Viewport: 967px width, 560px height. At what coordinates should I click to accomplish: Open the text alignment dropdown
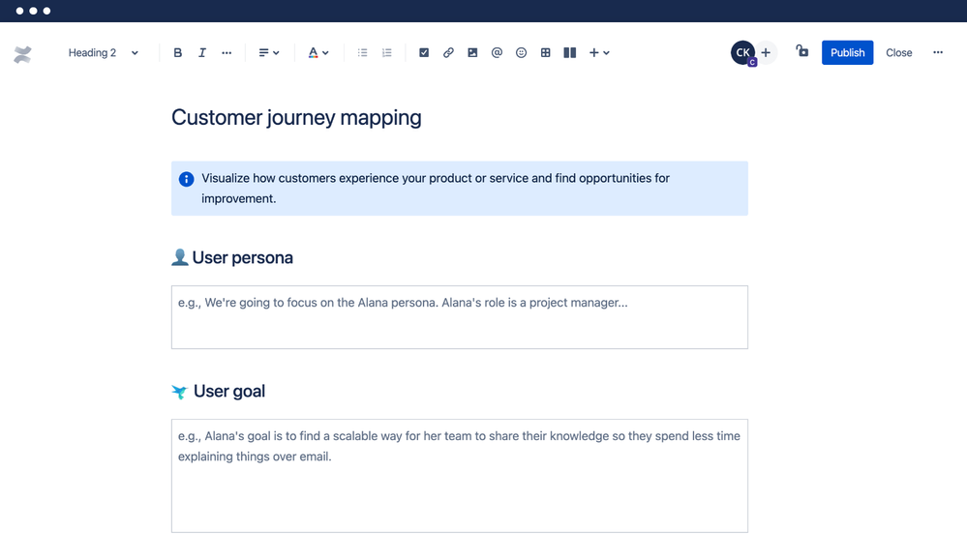point(268,52)
